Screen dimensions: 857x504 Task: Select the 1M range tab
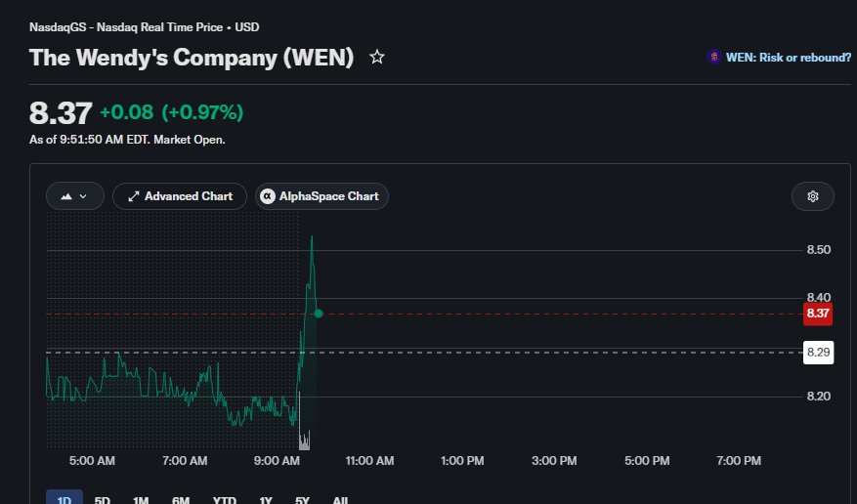[141, 499]
